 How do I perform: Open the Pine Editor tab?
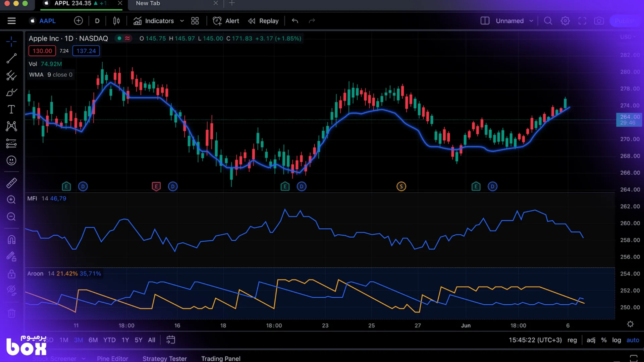point(112,358)
